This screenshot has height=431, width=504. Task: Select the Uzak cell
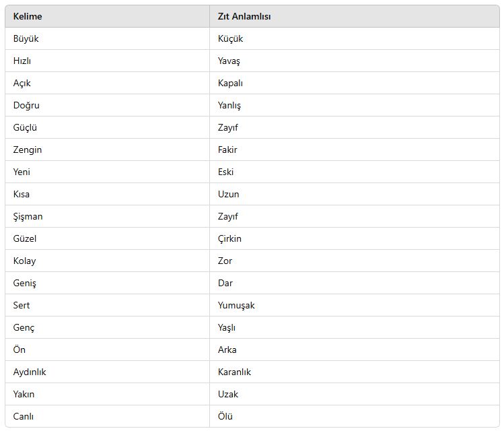tap(354, 394)
